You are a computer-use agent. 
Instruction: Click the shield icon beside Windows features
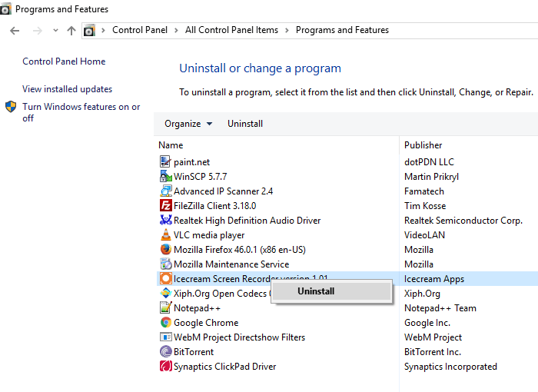(x=11, y=107)
